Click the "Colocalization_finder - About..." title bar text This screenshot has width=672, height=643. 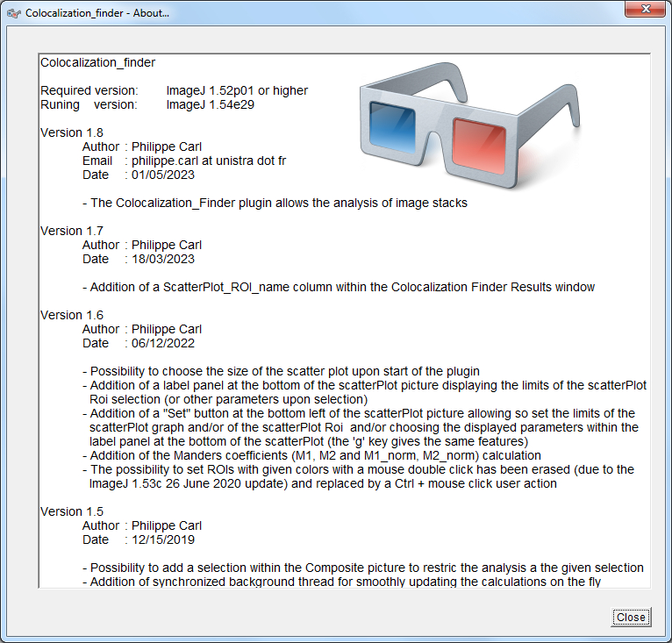(97, 13)
